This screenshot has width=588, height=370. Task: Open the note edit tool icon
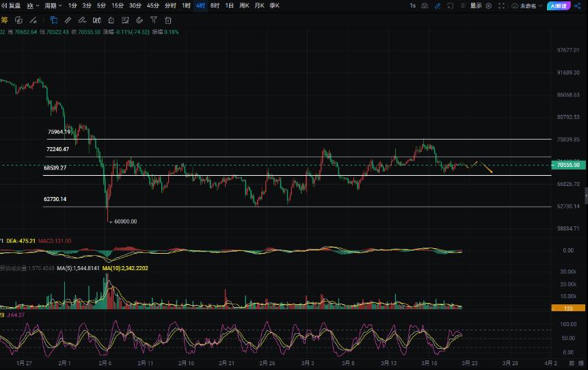[125, 21]
